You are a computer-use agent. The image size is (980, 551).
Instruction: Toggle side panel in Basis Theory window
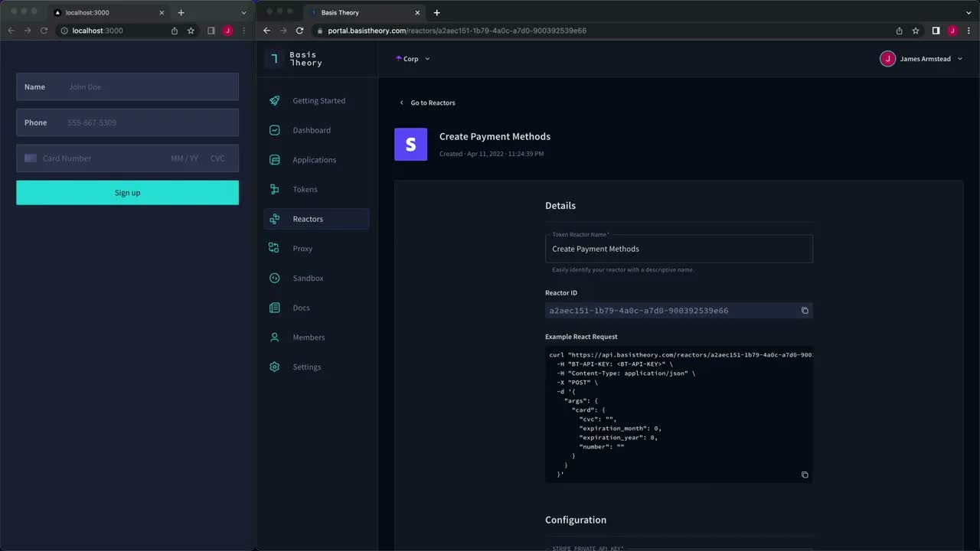pyautogui.click(x=936, y=31)
